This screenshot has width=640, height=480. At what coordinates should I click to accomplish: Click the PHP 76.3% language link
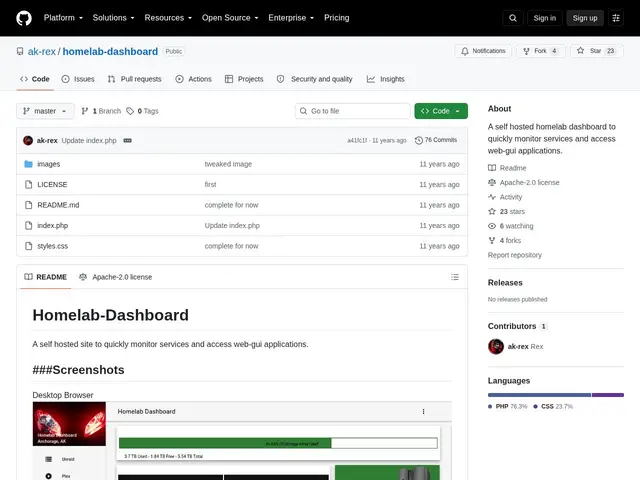click(x=508, y=407)
